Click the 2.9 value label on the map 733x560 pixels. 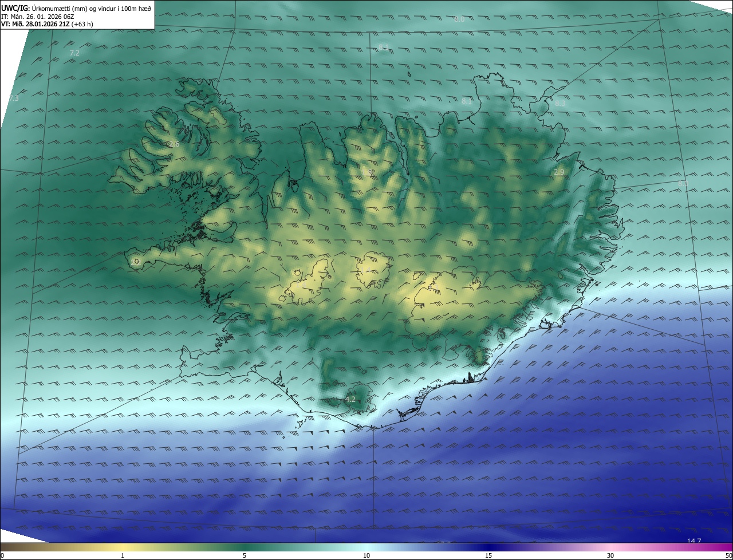click(x=559, y=172)
